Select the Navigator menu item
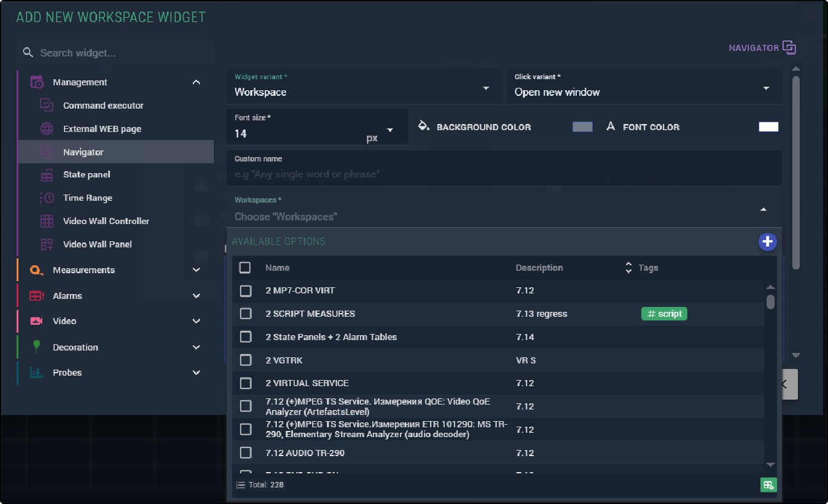 point(84,152)
